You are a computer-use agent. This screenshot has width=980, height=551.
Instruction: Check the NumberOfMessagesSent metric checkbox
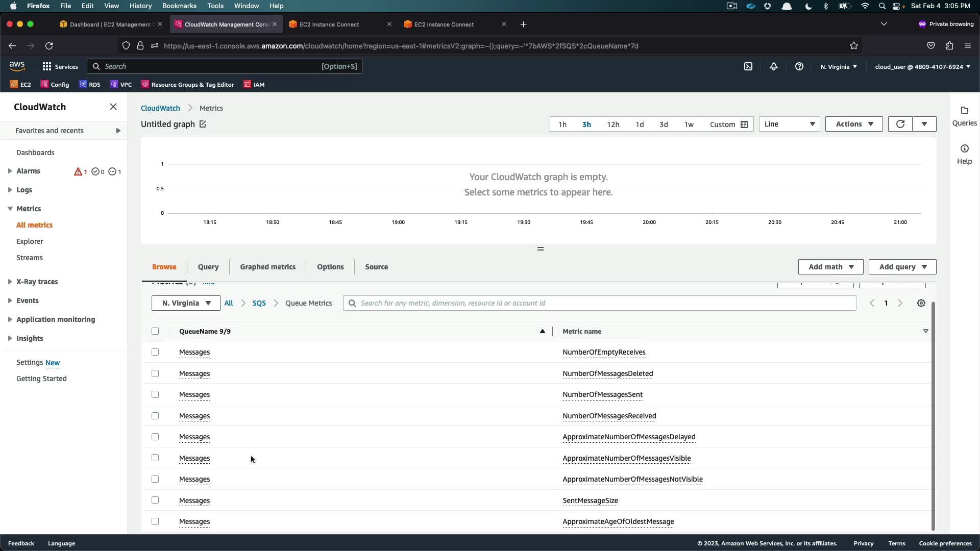[155, 394]
